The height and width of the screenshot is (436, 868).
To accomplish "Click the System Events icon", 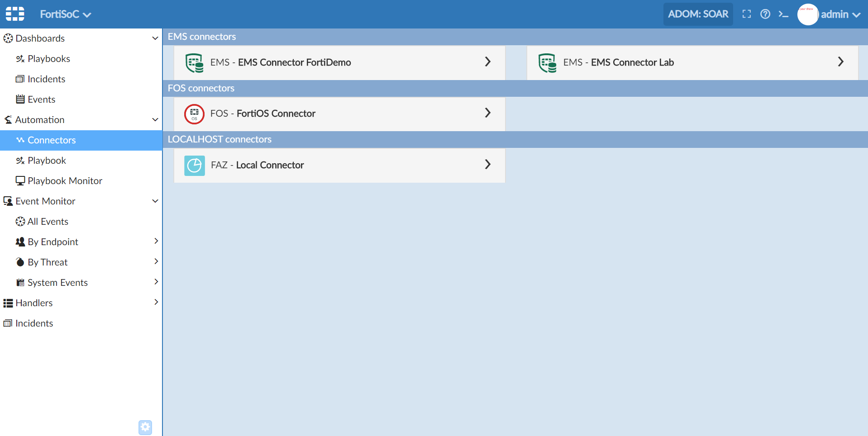I will [20, 283].
